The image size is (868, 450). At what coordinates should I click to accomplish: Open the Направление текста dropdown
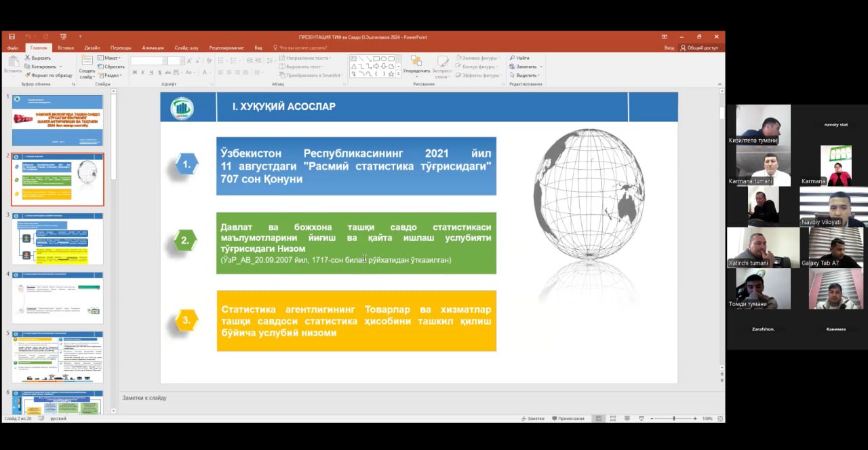[x=304, y=58]
